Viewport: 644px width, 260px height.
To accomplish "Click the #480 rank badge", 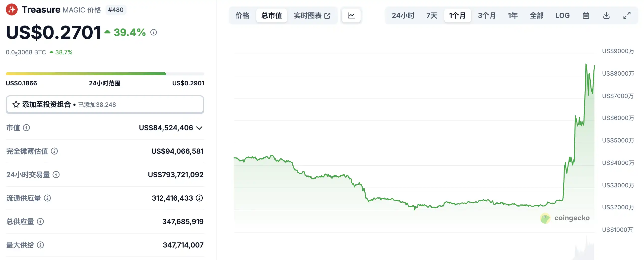I will pyautogui.click(x=116, y=10).
